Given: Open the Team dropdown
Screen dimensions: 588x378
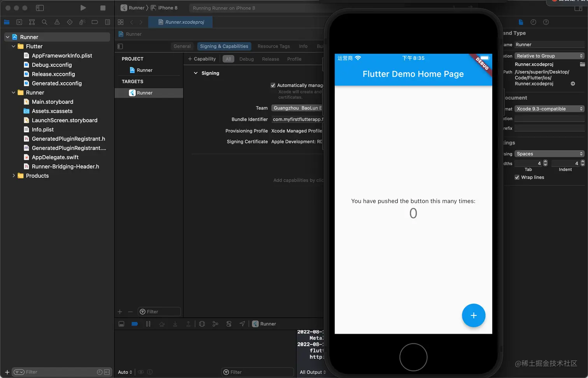Looking at the screenshot, I should tap(297, 108).
